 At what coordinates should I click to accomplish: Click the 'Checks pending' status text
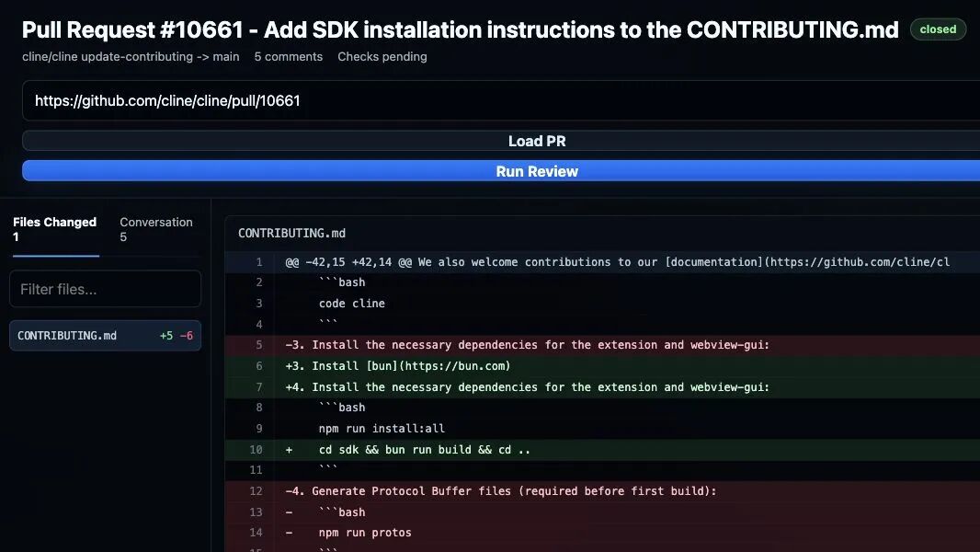point(382,56)
